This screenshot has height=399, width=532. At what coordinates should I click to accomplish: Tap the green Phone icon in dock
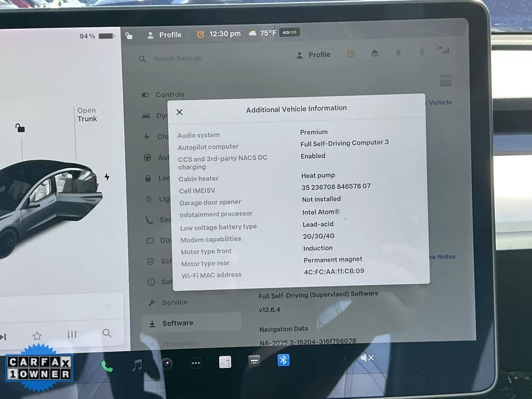pos(107,366)
